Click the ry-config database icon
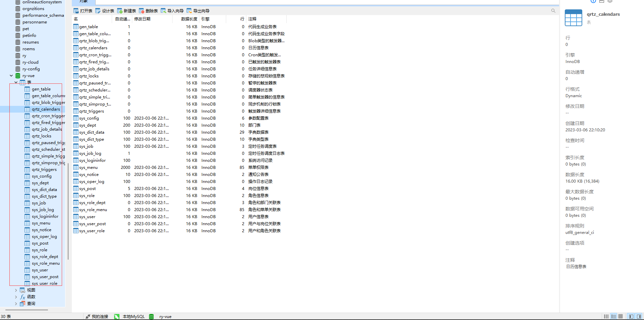 18,69
